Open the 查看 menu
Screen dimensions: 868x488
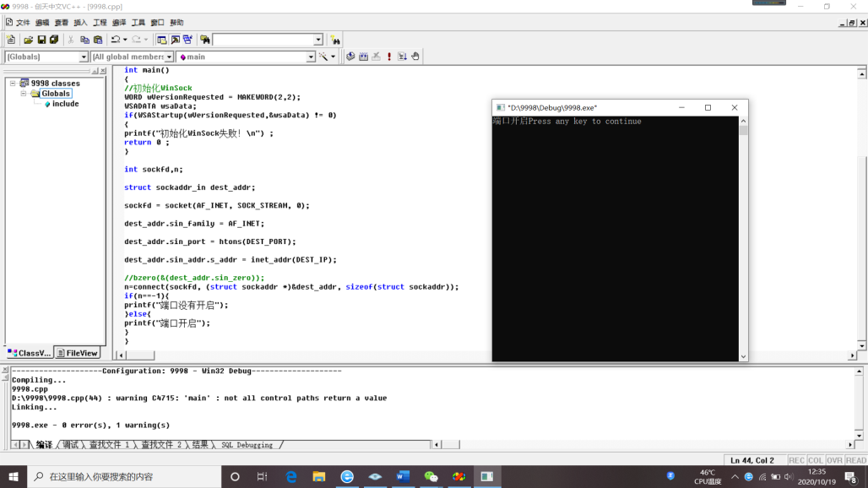pyautogui.click(x=62, y=23)
